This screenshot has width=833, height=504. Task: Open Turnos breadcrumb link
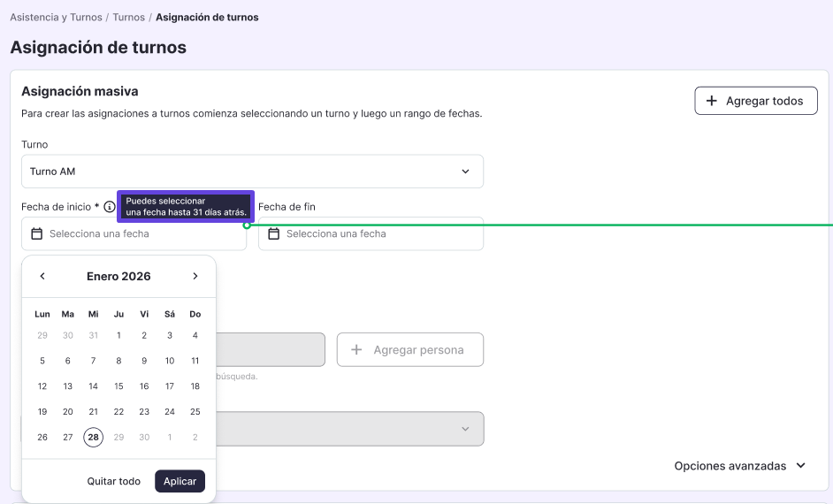click(128, 17)
